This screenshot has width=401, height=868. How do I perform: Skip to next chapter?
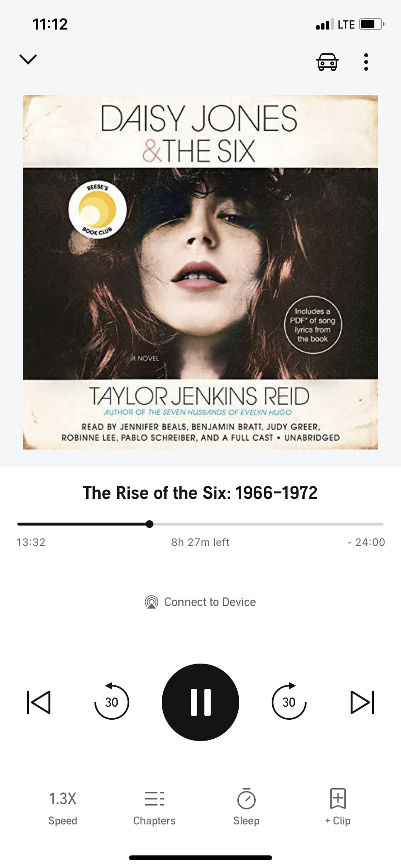[x=362, y=702]
